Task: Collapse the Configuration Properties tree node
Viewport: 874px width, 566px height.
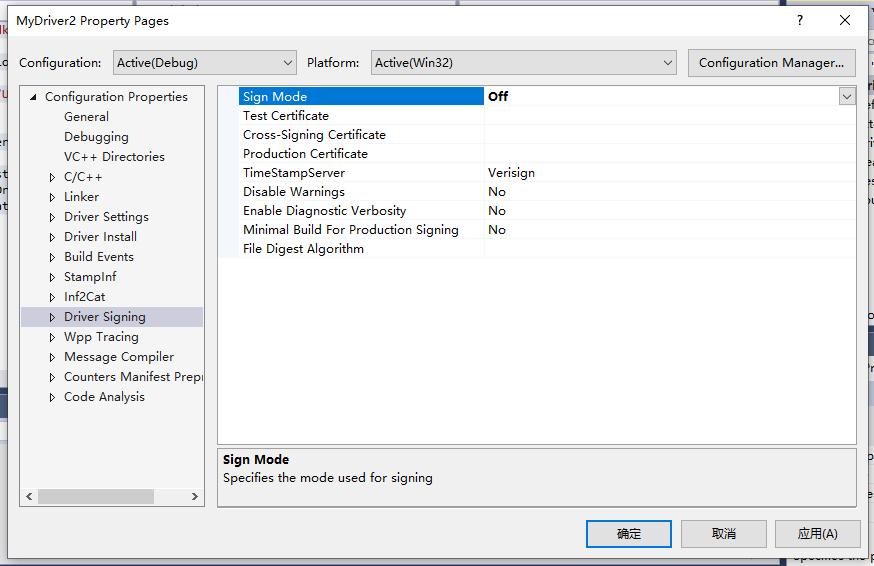Action: click(33, 97)
